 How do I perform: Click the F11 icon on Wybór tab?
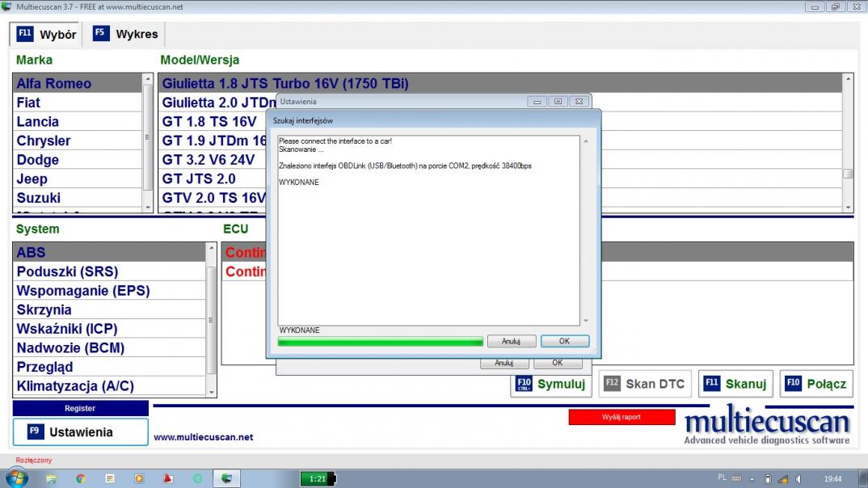point(25,34)
